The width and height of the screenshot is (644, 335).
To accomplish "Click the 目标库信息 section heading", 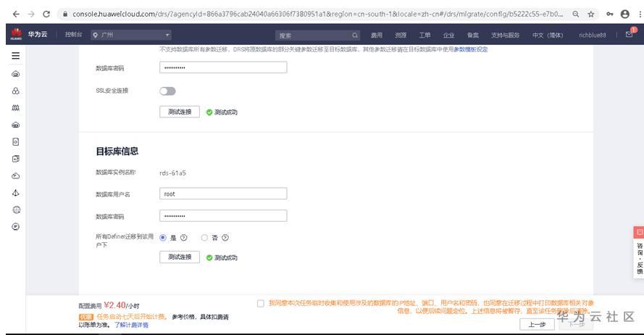I will (117, 152).
